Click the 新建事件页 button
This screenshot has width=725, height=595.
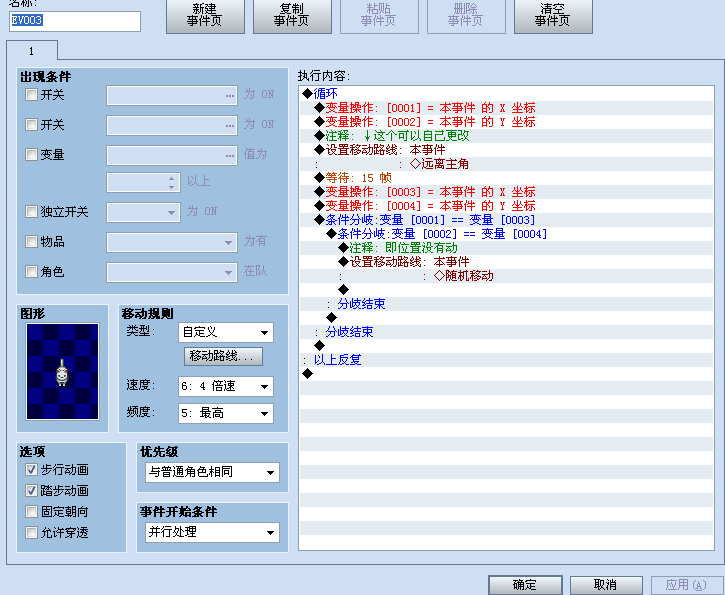coord(205,15)
